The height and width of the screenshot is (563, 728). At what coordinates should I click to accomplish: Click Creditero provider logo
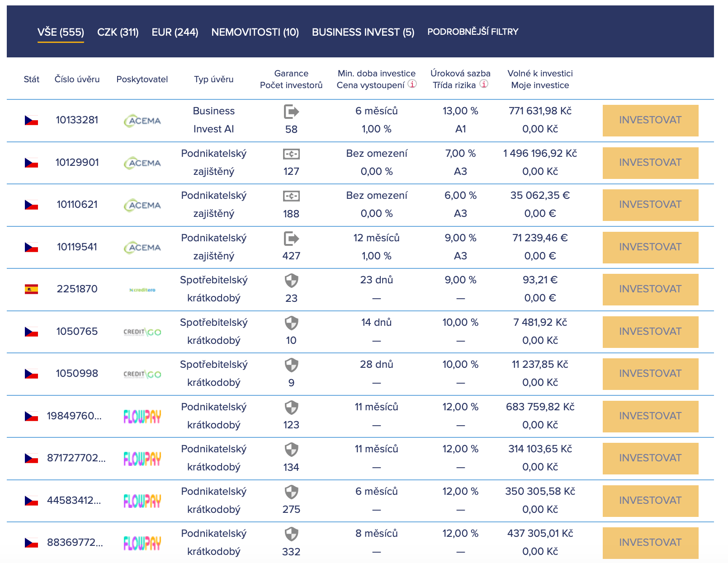(142, 290)
